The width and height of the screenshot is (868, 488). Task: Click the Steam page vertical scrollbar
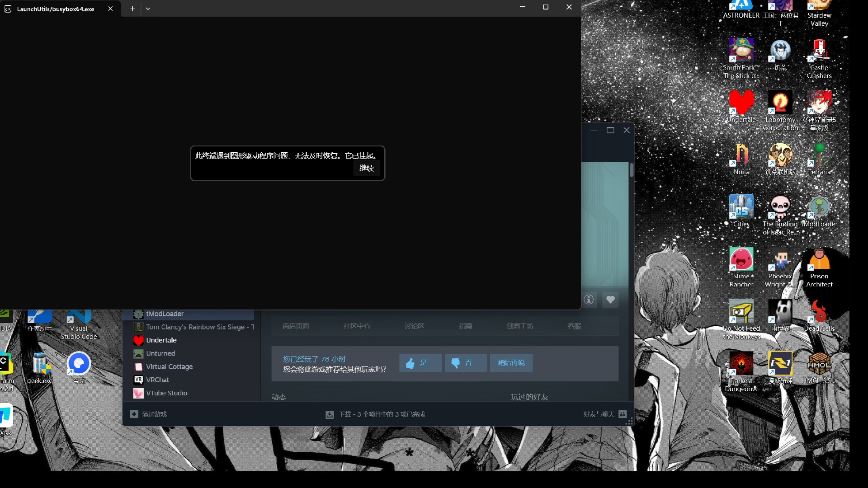(x=632, y=171)
